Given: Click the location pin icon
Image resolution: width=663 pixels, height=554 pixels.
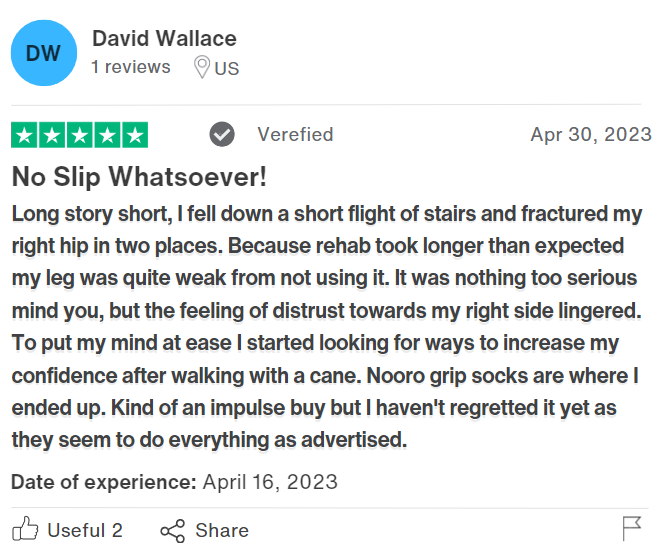Looking at the screenshot, I should tap(202, 68).
